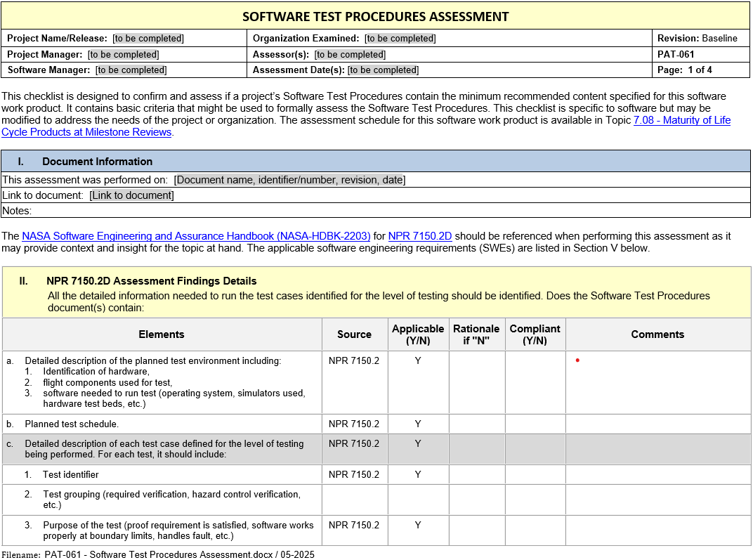Click Rationale cell for Purpose of the test
This screenshot has width=753, height=560.
(476, 530)
